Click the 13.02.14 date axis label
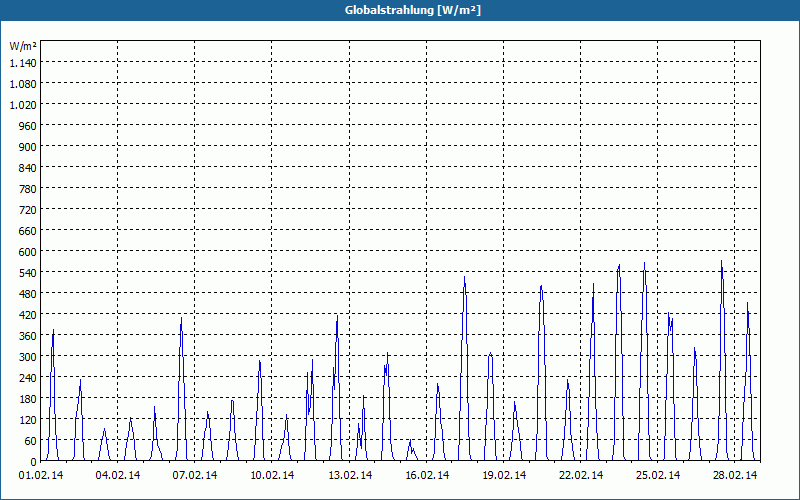Screen dimensions: 800x500 click(x=350, y=475)
